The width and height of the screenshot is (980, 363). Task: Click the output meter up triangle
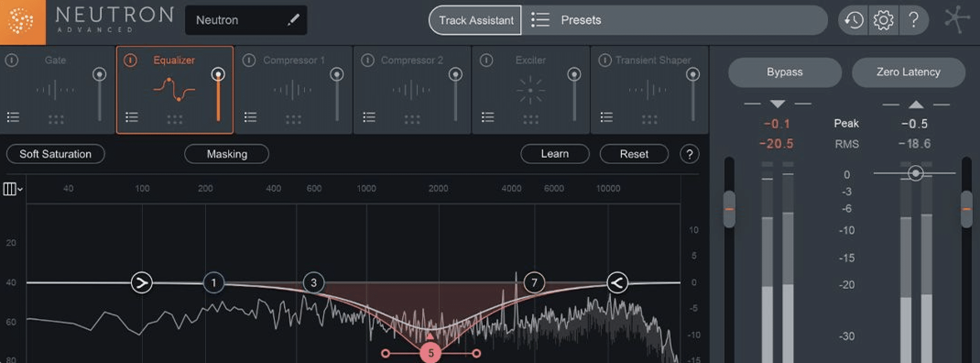[x=916, y=104]
